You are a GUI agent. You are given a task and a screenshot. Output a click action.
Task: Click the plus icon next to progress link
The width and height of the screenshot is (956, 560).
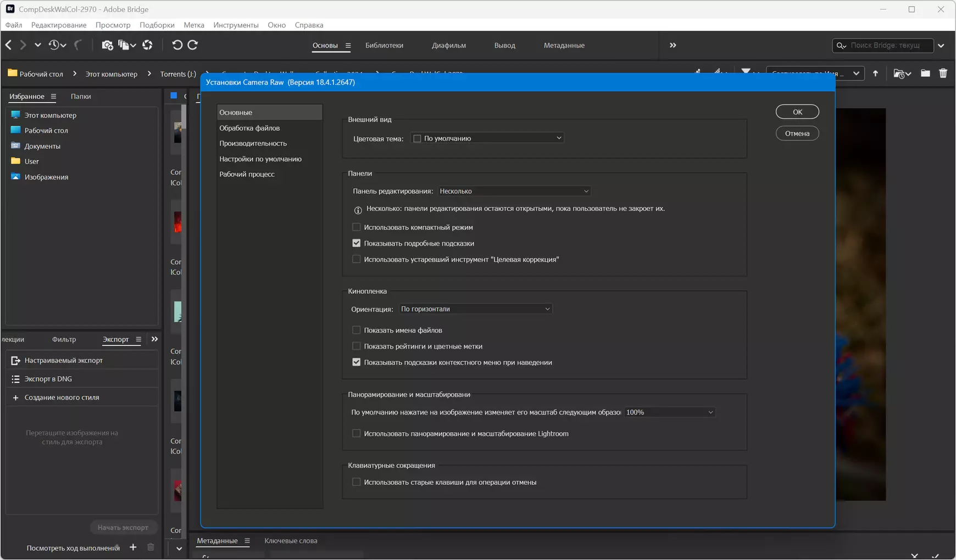133,547
